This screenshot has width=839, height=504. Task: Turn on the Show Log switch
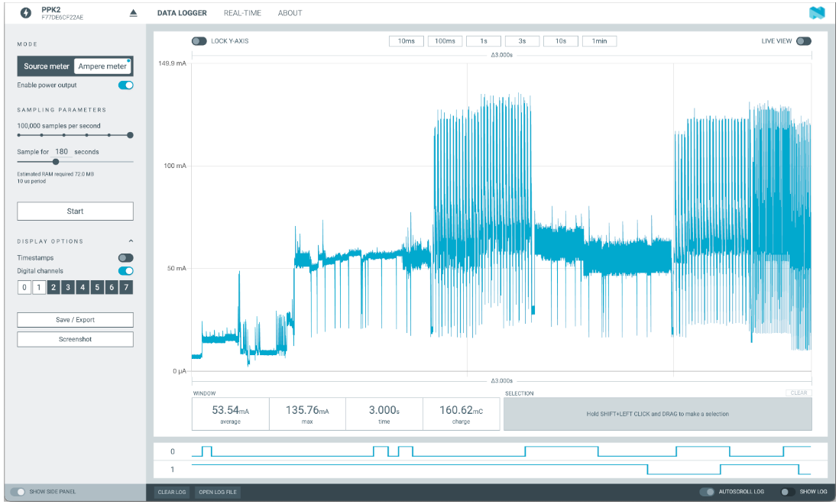[786, 492]
